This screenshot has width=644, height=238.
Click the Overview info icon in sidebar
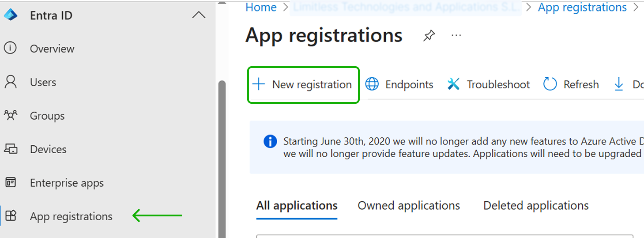point(10,48)
